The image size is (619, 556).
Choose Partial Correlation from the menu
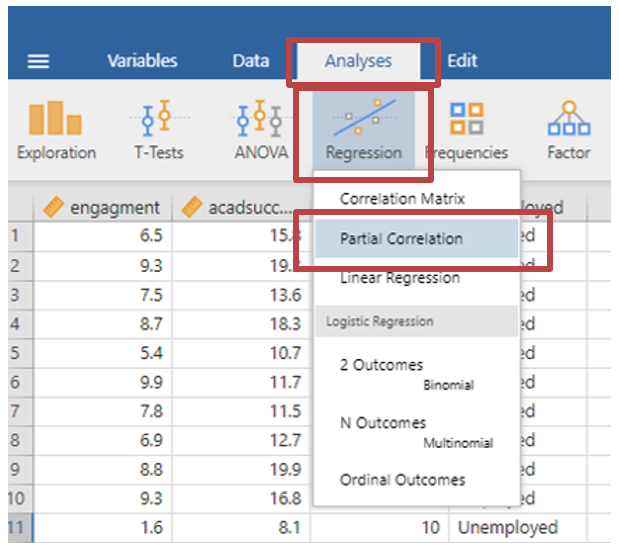point(401,239)
